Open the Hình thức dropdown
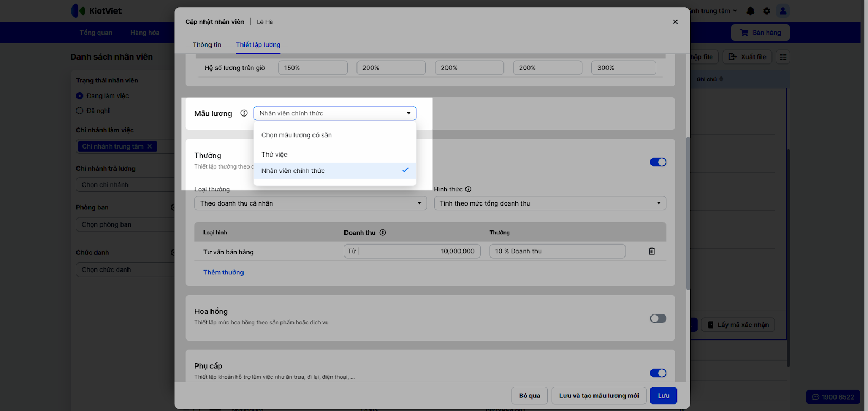The height and width of the screenshot is (411, 868). (550, 203)
